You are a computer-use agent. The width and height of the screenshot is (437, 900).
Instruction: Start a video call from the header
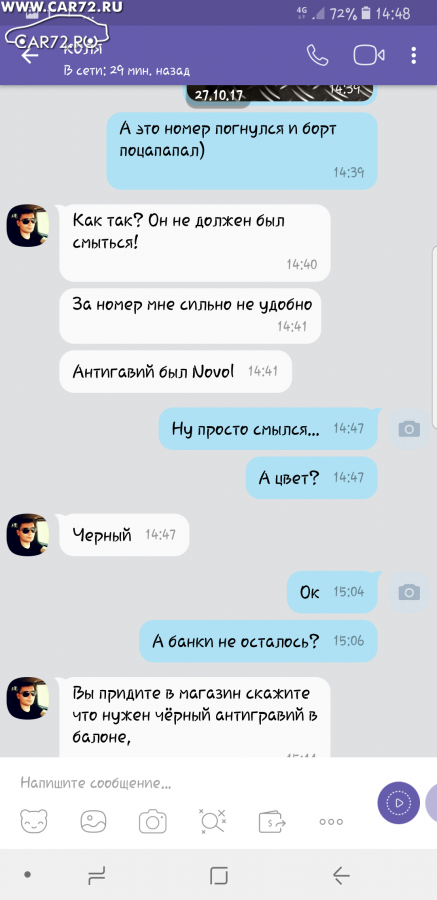point(369,55)
